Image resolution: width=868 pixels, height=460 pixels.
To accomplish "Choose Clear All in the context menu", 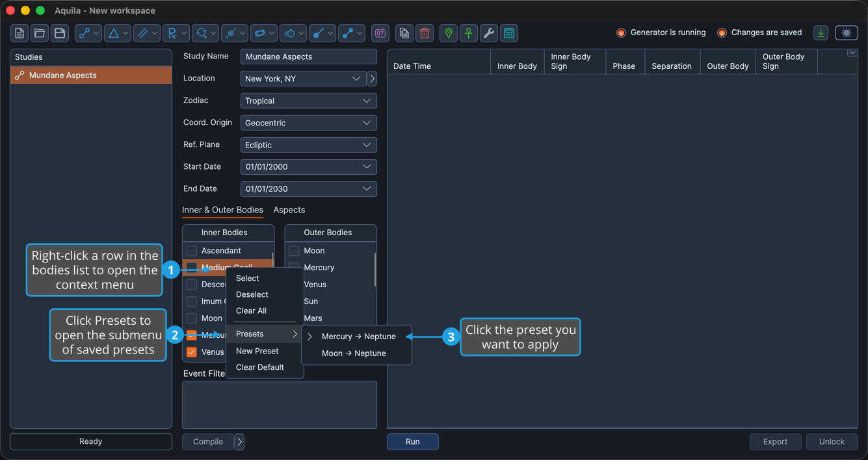I will click(265, 311).
